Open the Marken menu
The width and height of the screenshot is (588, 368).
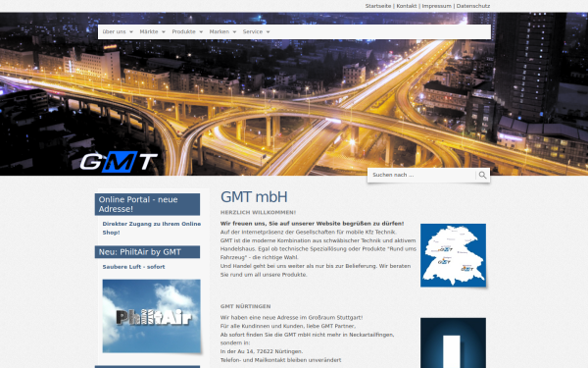pyautogui.click(x=220, y=32)
